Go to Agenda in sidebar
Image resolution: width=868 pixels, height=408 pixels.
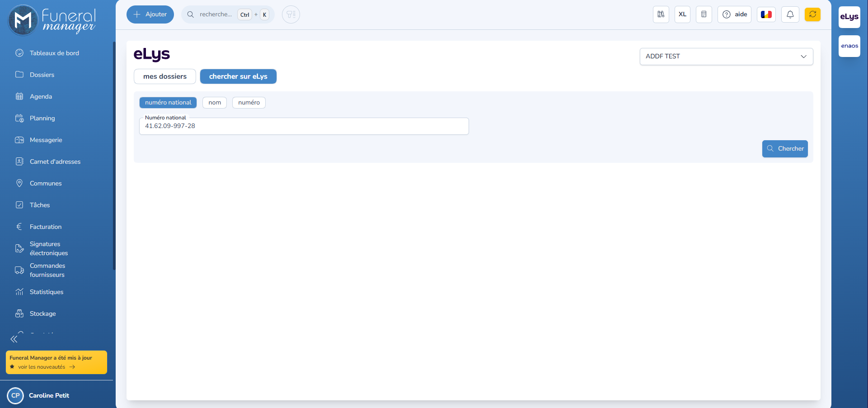pos(41,96)
